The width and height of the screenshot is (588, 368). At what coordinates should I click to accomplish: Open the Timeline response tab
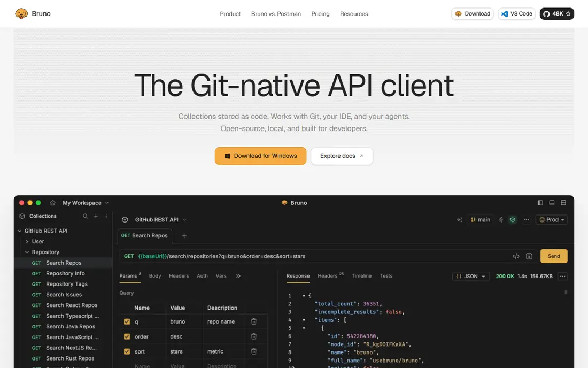pos(361,275)
